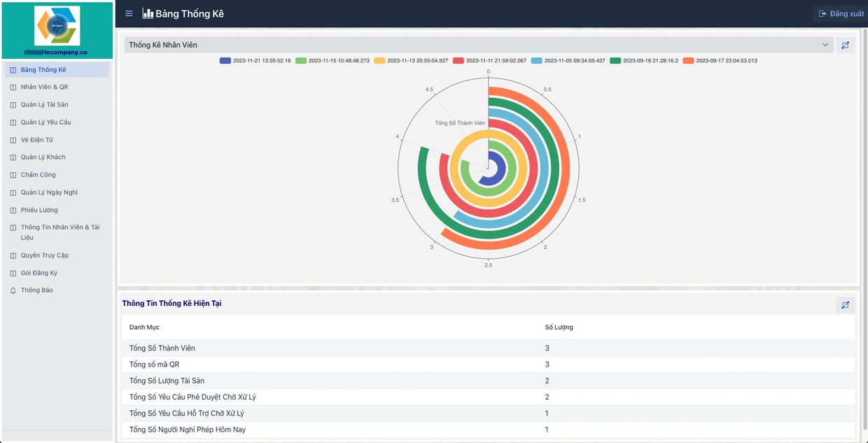The height and width of the screenshot is (443, 868).
Task: Toggle the 2023-11-21 13:35:52.16 legend series
Action: pyautogui.click(x=255, y=61)
